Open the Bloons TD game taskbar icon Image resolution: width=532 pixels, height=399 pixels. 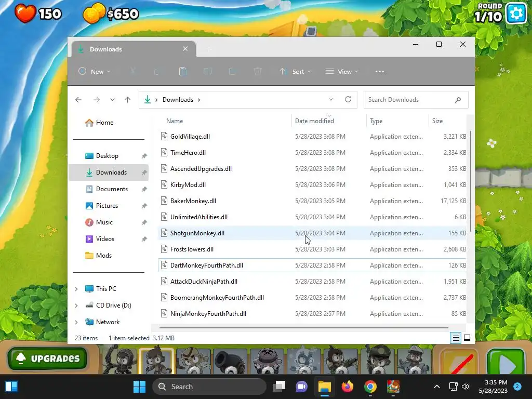[393, 387]
